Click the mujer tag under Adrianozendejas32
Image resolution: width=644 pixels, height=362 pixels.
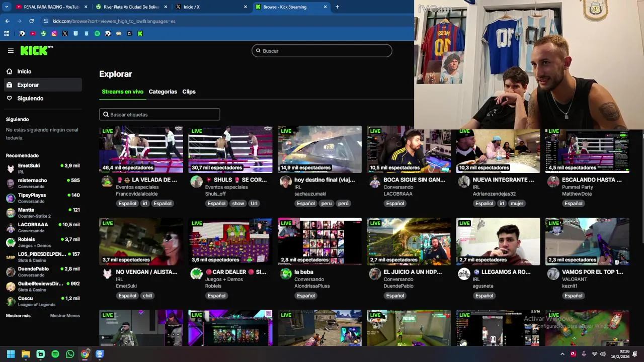[x=517, y=204]
